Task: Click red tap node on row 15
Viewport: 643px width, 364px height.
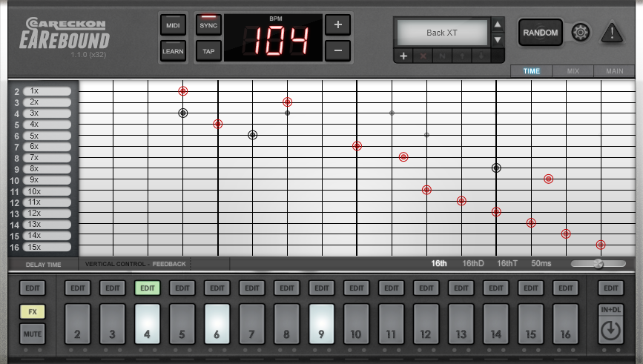Action: [566, 234]
